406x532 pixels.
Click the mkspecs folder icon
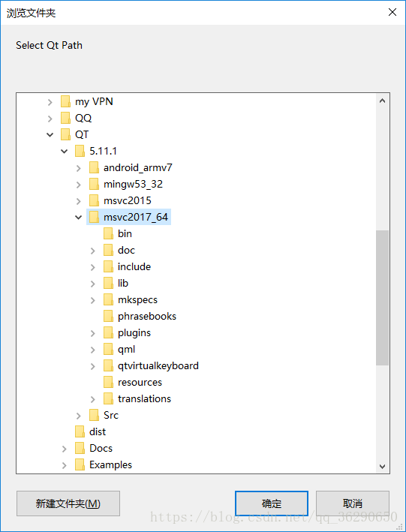(108, 299)
